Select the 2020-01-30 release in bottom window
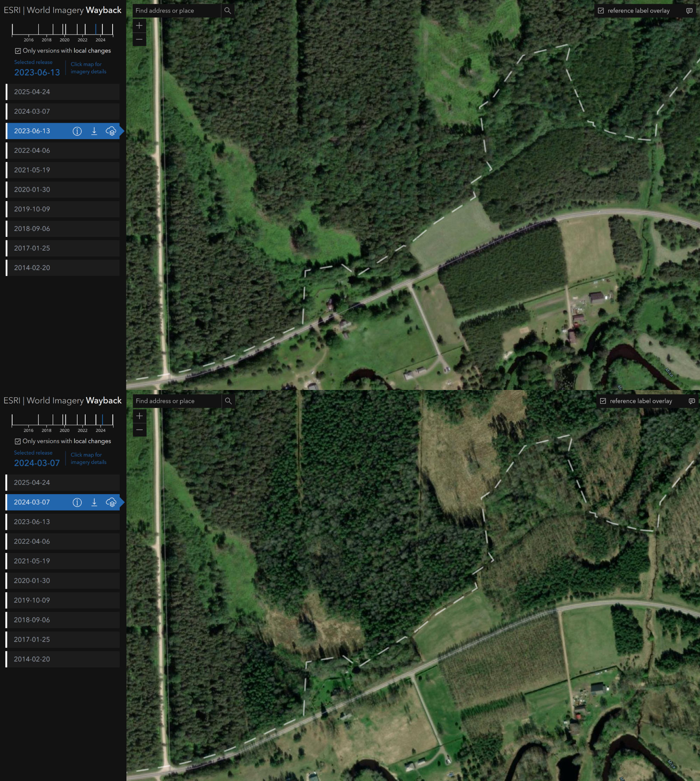Screen dimensions: 700x781 coord(63,580)
